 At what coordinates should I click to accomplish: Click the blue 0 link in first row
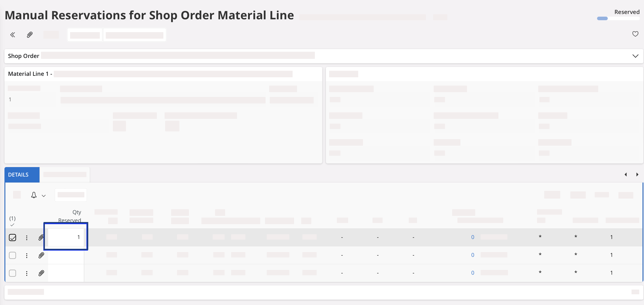click(x=473, y=237)
